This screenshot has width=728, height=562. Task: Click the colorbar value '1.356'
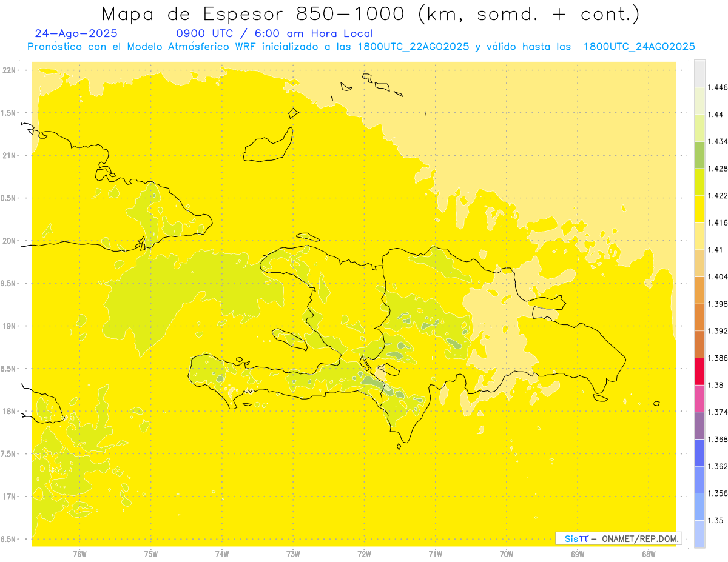click(719, 493)
